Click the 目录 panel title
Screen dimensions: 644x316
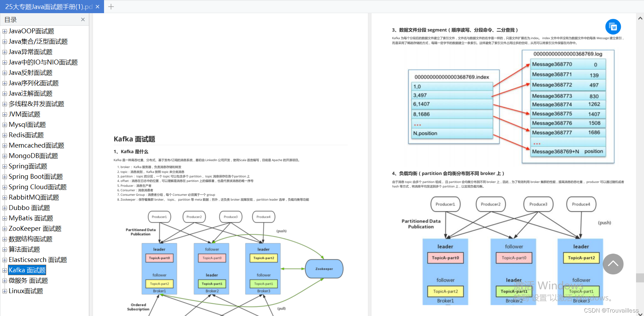tap(10, 20)
